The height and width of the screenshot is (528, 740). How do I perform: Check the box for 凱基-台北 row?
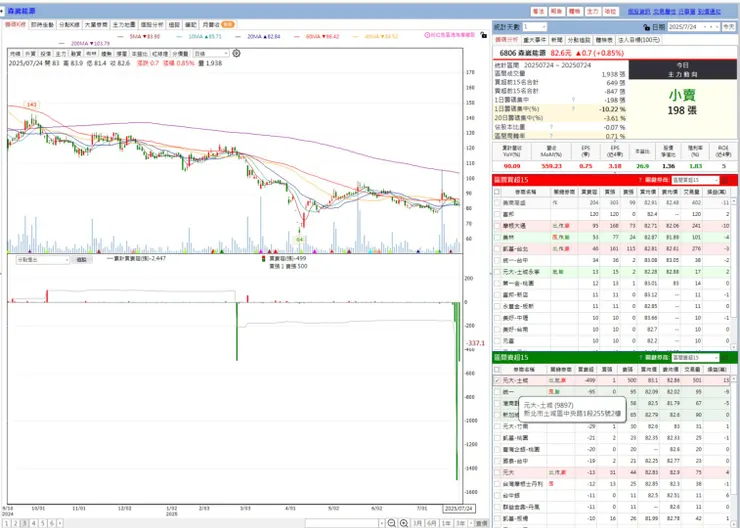coord(497,248)
